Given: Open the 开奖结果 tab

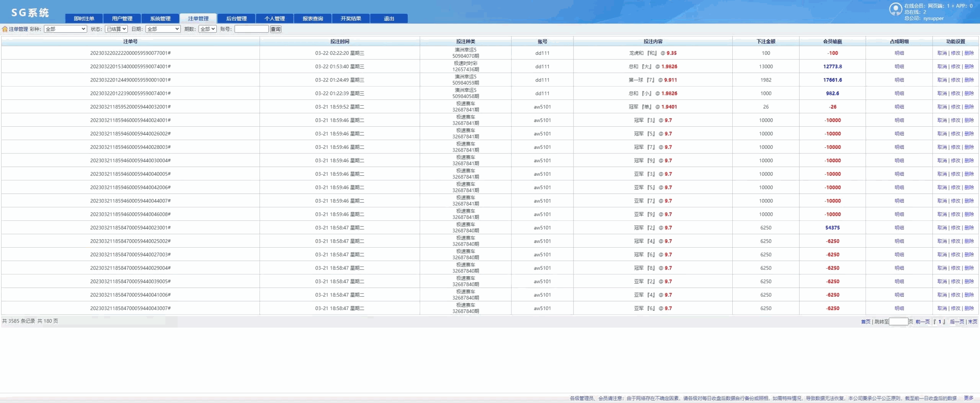Looking at the screenshot, I should point(351,18).
